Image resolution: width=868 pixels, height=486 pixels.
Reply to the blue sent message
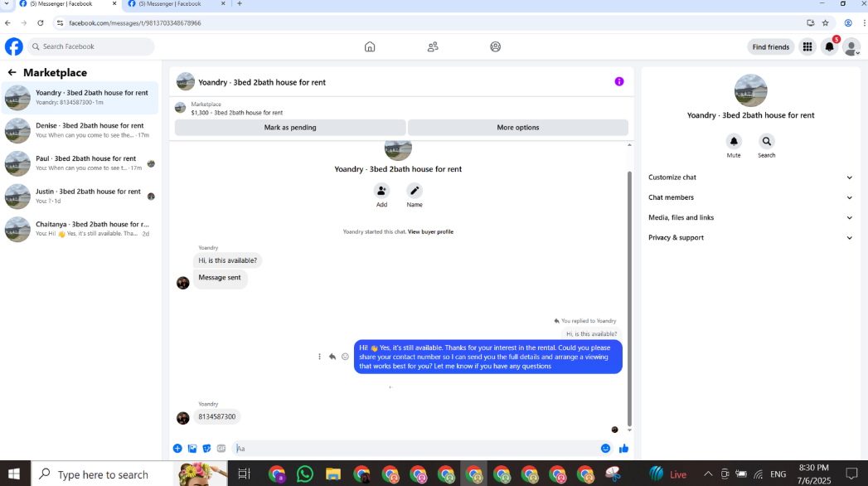pyautogui.click(x=332, y=357)
